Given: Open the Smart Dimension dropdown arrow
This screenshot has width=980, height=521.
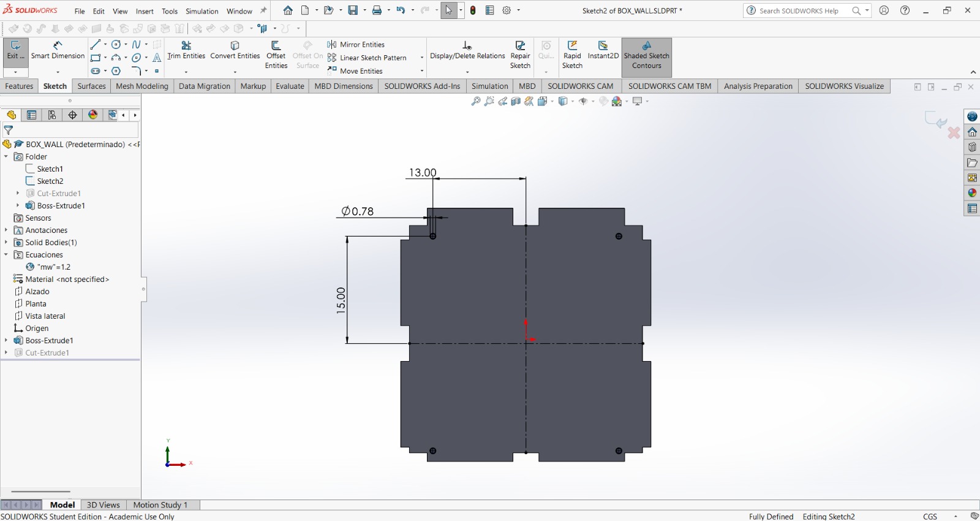Looking at the screenshot, I should [58, 72].
